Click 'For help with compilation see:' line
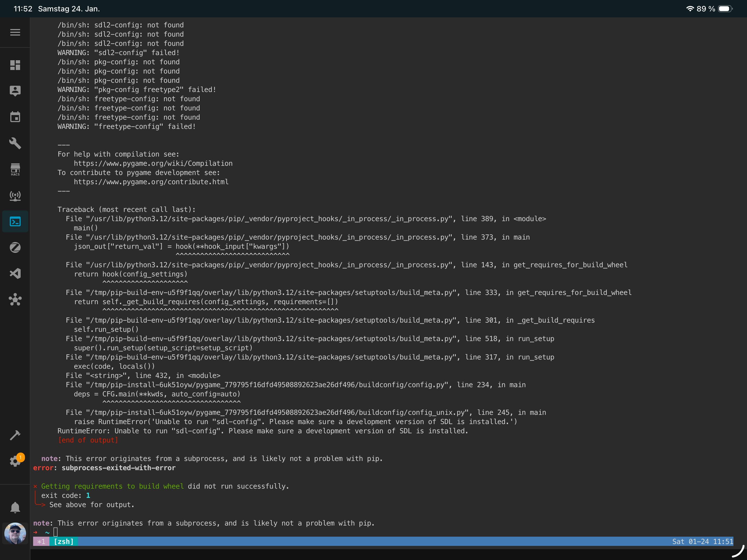 coord(118,154)
